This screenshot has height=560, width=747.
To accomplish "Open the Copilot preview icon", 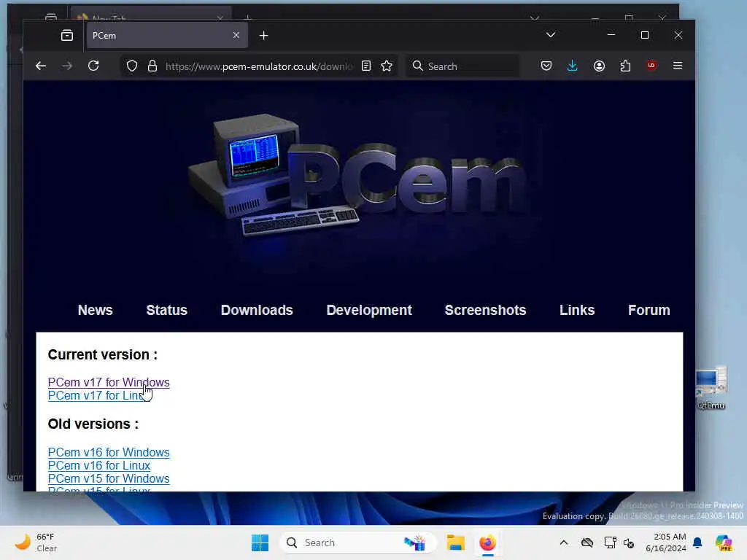I will (x=724, y=542).
